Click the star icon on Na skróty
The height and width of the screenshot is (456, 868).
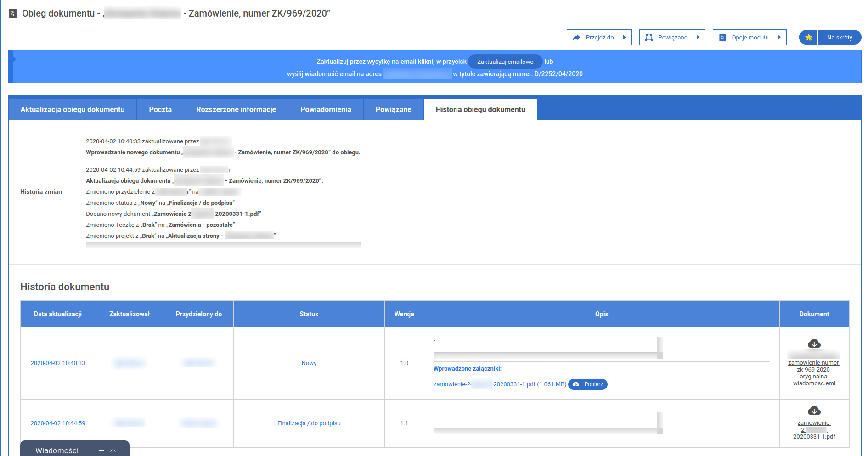coord(809,38)
